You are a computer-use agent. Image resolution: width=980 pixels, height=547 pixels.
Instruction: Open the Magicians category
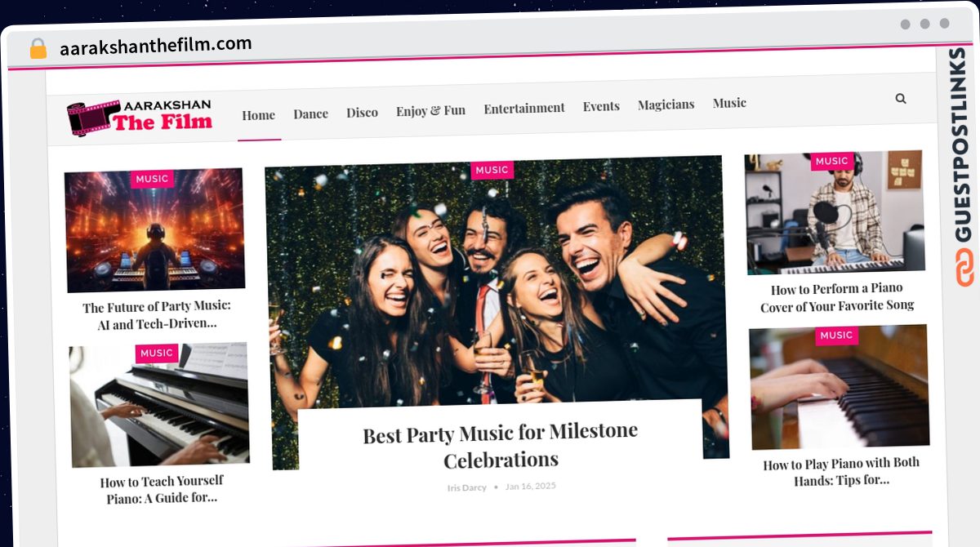(x=666, y=105)
